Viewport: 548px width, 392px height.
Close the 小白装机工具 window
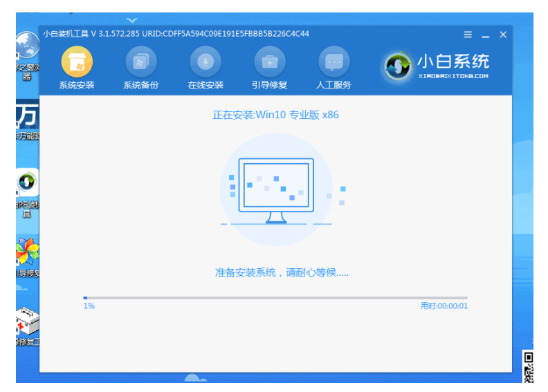click(x=503, y=35)
